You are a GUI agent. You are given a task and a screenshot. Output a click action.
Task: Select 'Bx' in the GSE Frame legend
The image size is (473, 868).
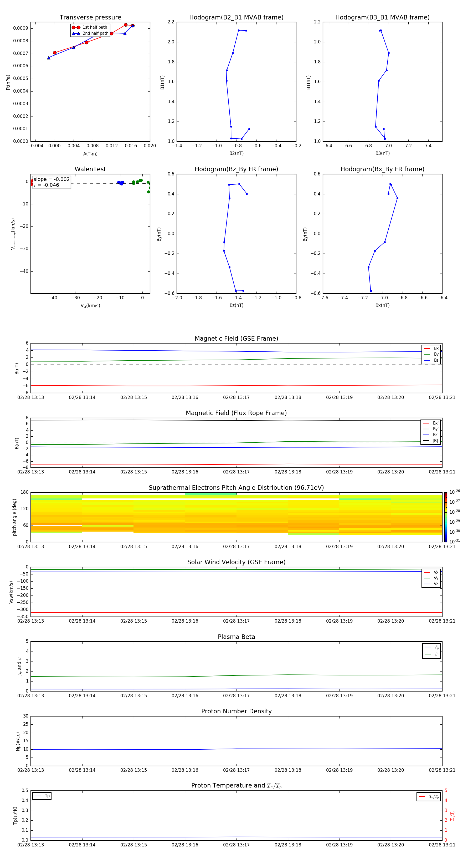tap(431, 349)
